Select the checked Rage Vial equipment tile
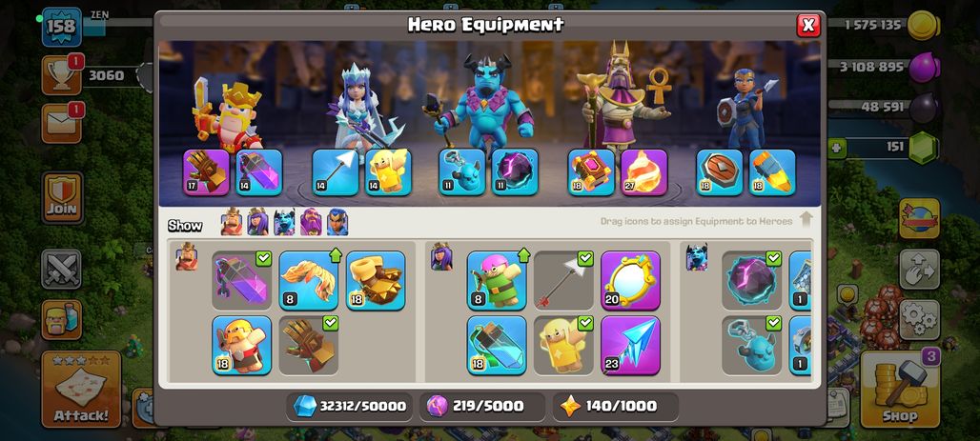 point(242,280)
